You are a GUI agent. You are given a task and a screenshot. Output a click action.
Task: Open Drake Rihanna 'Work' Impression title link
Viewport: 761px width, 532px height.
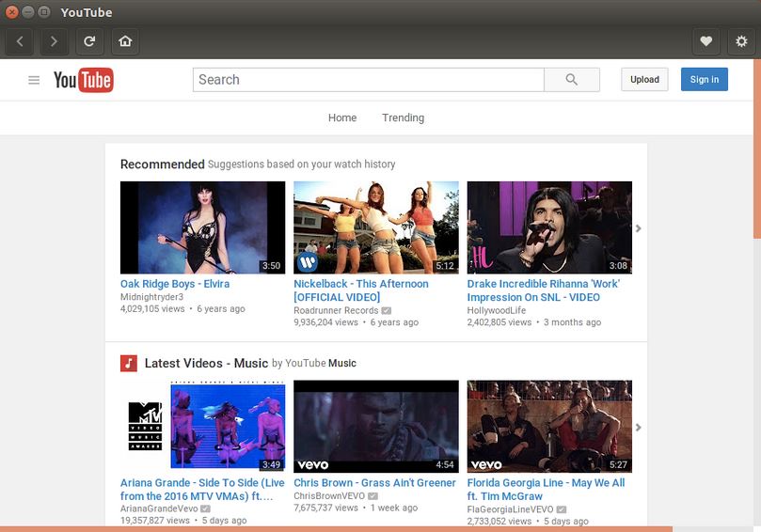pyautogui.click(x=543, y=290)
